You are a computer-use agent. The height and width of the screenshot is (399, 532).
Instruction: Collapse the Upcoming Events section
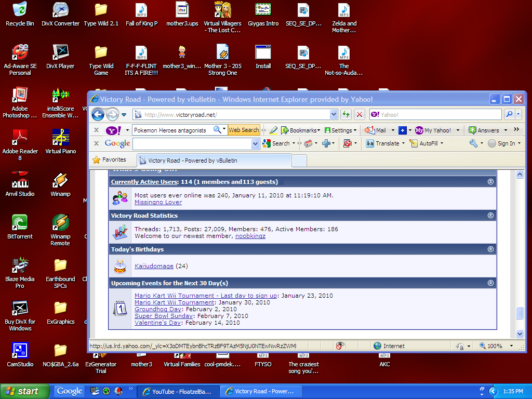pos(490,283)
